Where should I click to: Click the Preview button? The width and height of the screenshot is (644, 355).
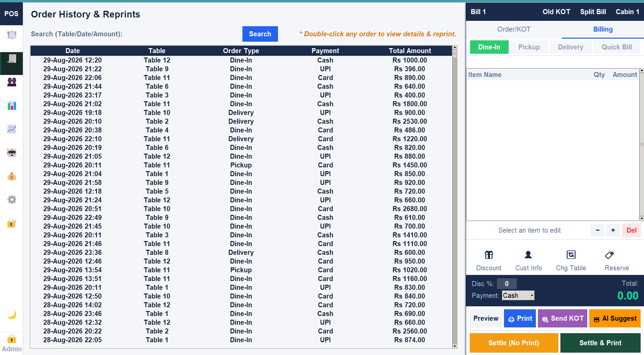click(486, 318)
